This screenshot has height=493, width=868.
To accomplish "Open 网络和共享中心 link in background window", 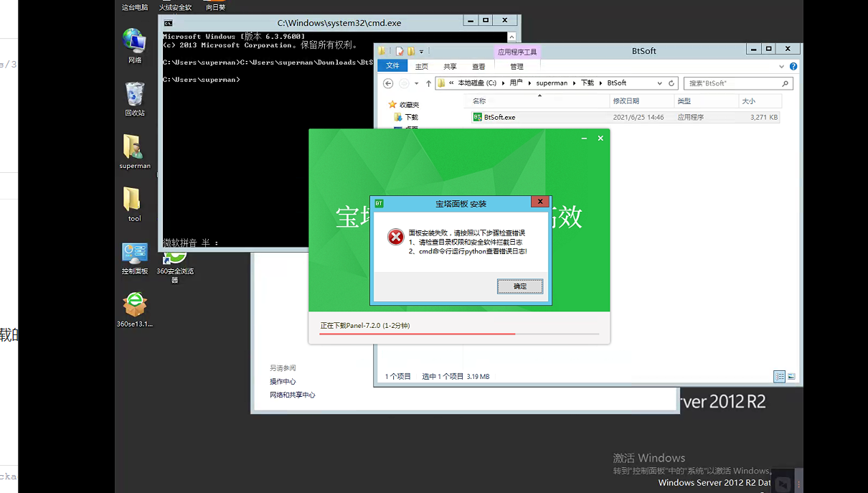I will (293, 395).
